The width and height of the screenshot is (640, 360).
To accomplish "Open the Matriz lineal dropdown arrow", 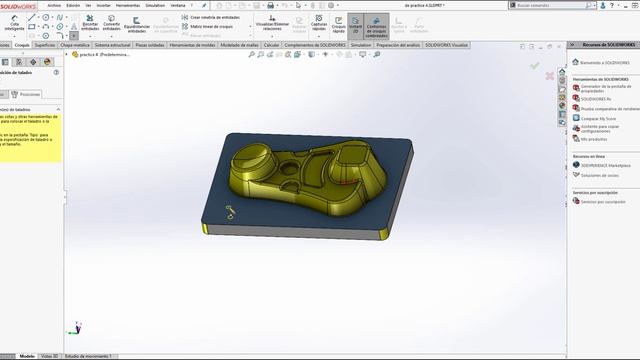I will coord(250,27).
